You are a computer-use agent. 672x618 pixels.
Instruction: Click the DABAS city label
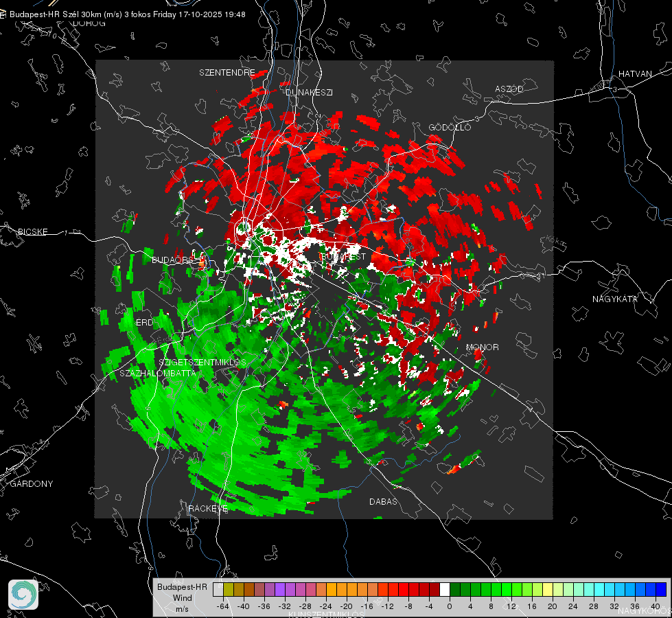(x=383, y=501)
